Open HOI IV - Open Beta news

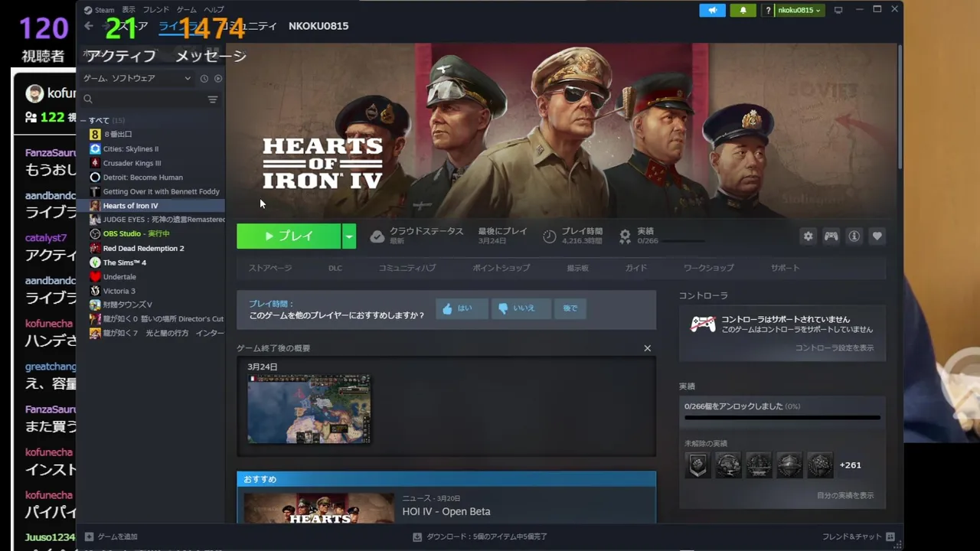(x=446, y=511)
